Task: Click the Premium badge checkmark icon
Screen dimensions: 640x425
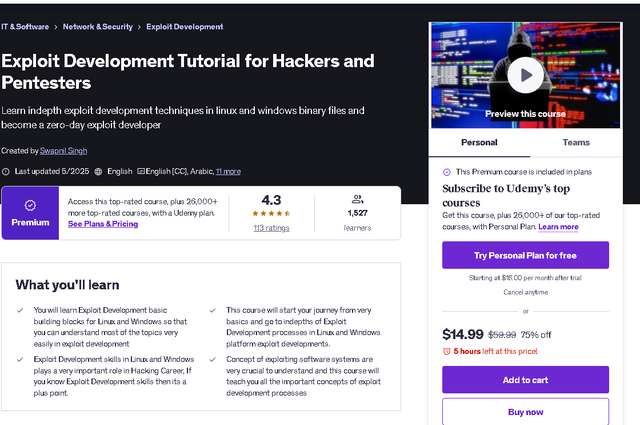Action: click(30, 205)
